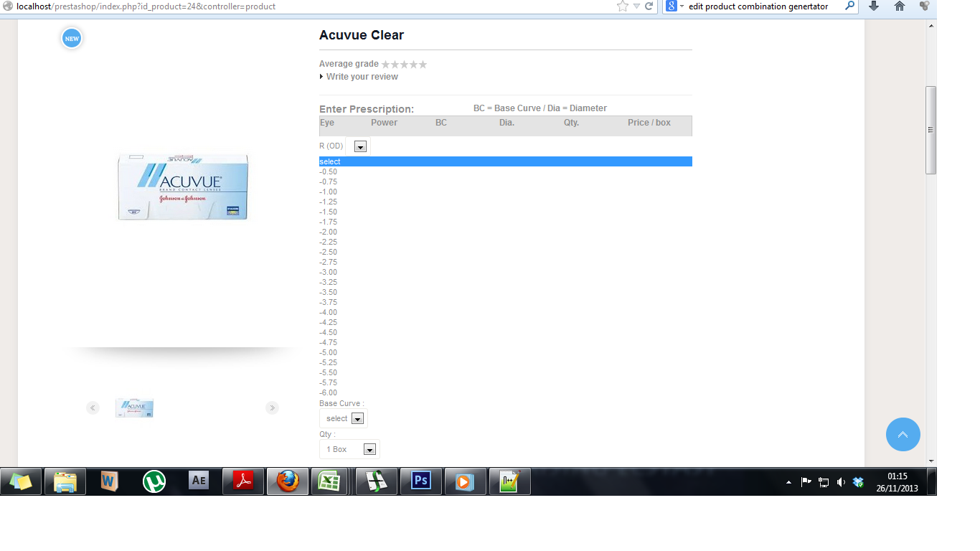The width and height of the screenshot is (980, 551).
Task: Click the large Acuvue product image
Action: pos(184,186)
